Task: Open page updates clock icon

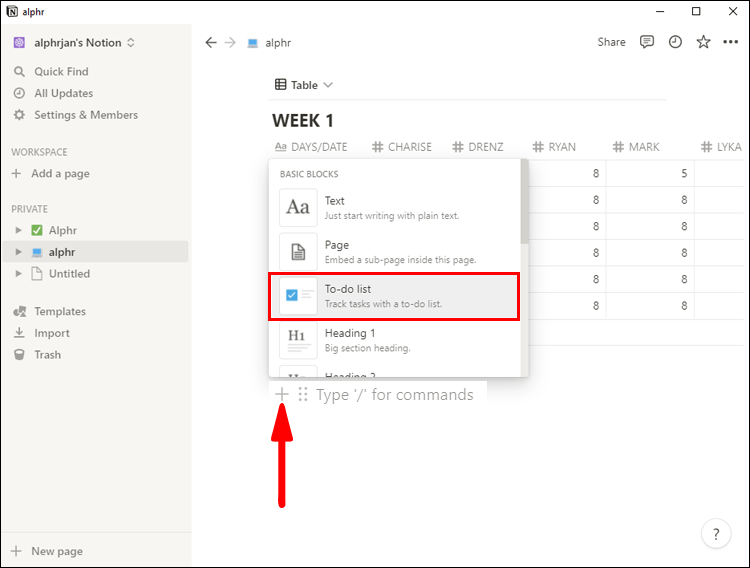Action: pyautogui.click(x=675, y=42)
